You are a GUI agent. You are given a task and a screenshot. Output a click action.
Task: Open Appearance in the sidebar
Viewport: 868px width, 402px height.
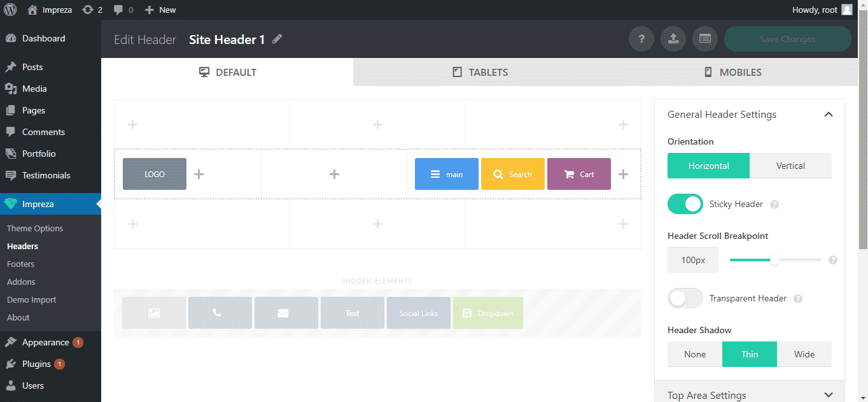pyautogui.click(x=50, y=342)
